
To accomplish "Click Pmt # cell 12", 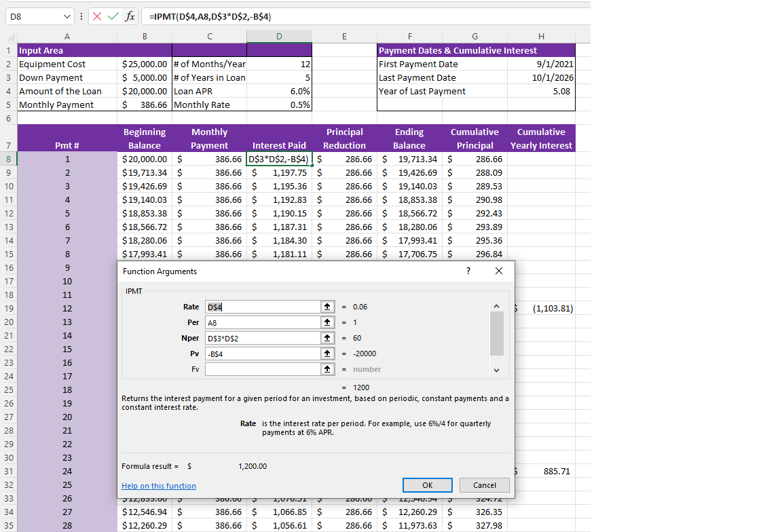I will 67,308.
